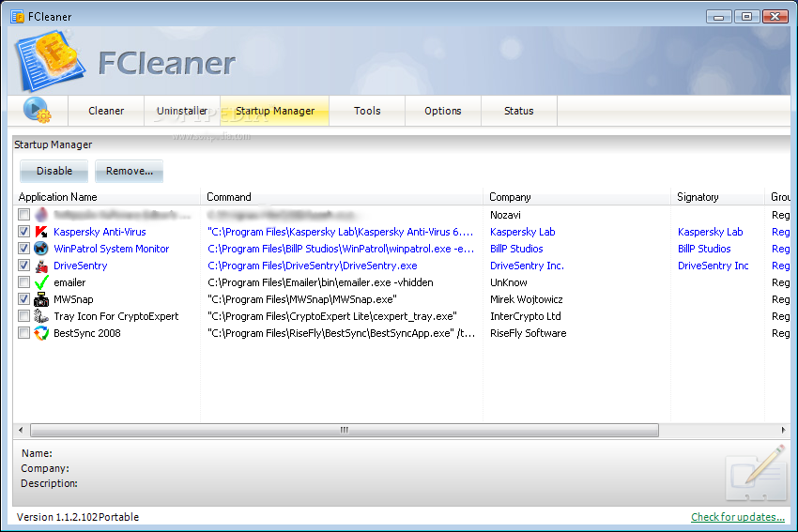Open the Check for updates link
The height and width of the screenshot is (532, 798).
coord(737,517)
